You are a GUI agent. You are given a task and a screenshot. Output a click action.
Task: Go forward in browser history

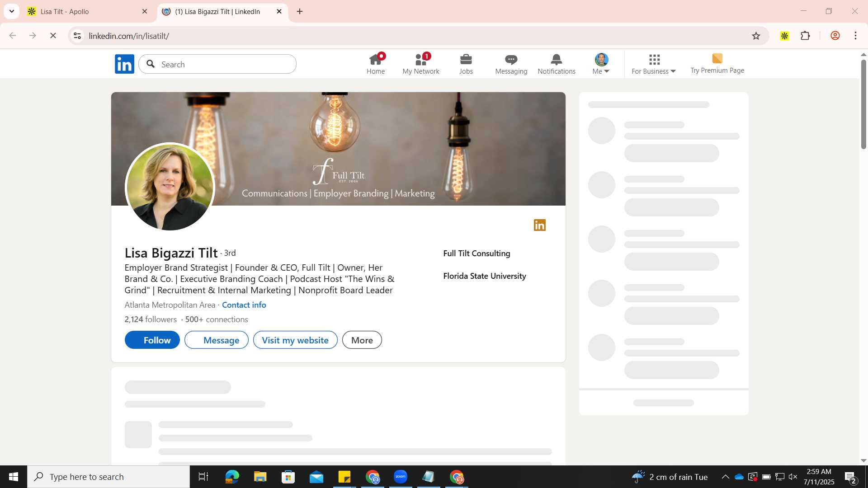click(33, 36)
